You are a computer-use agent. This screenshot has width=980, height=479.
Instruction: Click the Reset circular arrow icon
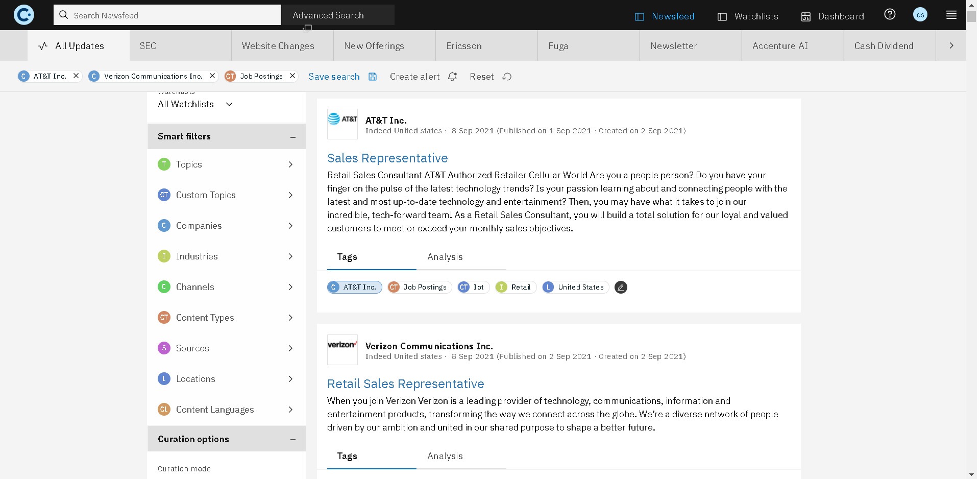pos(507,77)
